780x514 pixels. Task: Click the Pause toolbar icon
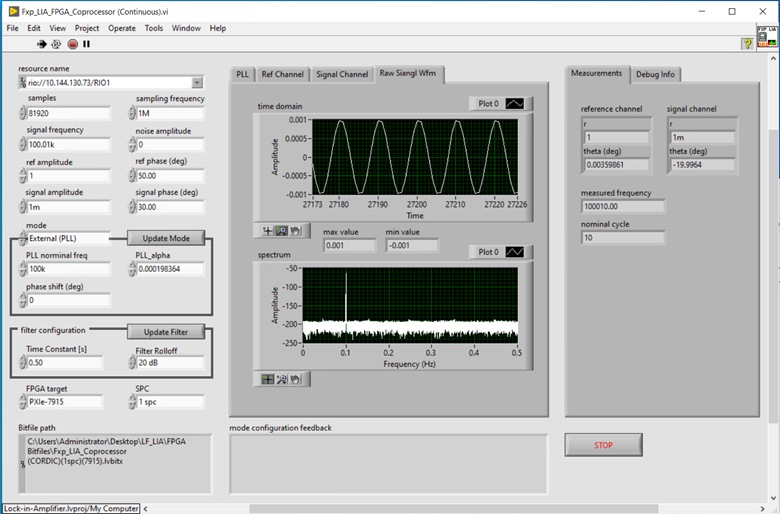(86, 44)
